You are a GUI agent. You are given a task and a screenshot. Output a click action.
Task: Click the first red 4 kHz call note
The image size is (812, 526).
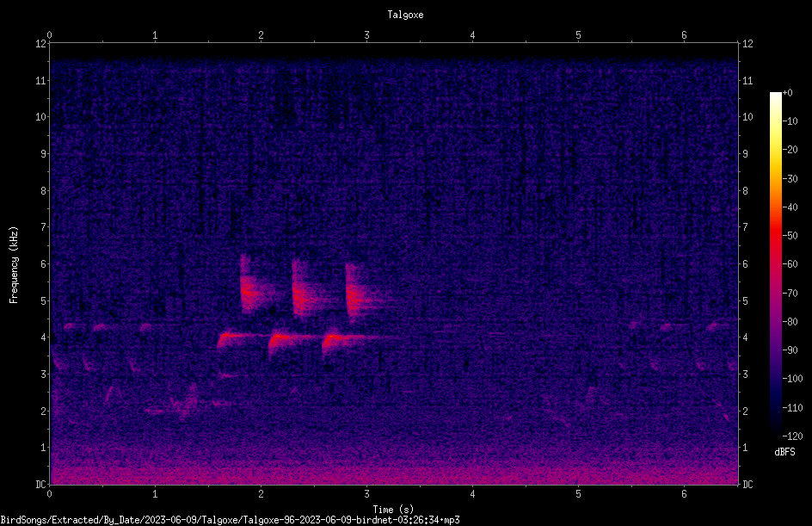coord(236,337)
